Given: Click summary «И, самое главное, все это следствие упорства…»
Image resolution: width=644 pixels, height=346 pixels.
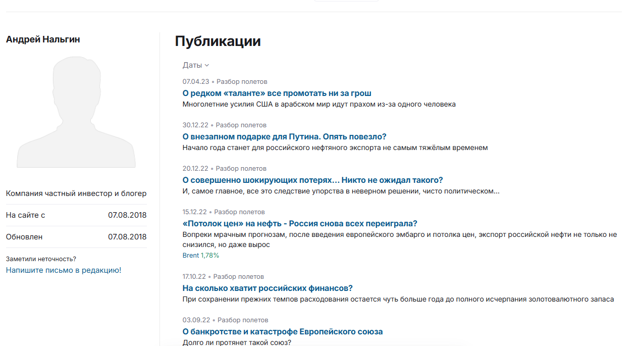Looking at the screenshot, I should pos(341,191).
